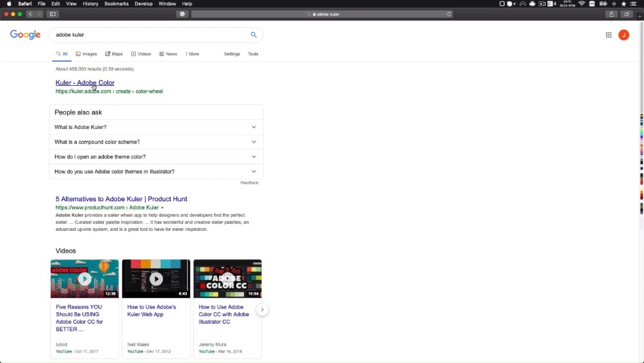This screenshot has height=363, width=644.
Task: Open the Apple menu
Action: coord(9,4)
